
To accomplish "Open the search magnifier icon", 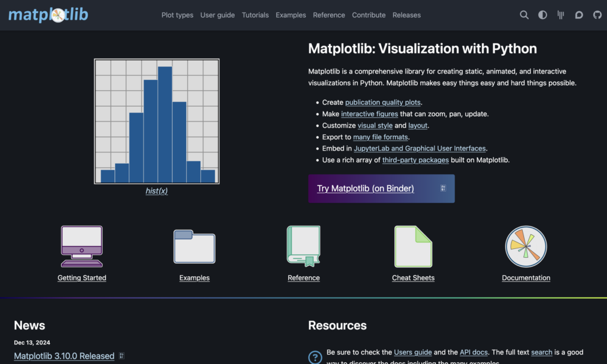I will (524, 15).
